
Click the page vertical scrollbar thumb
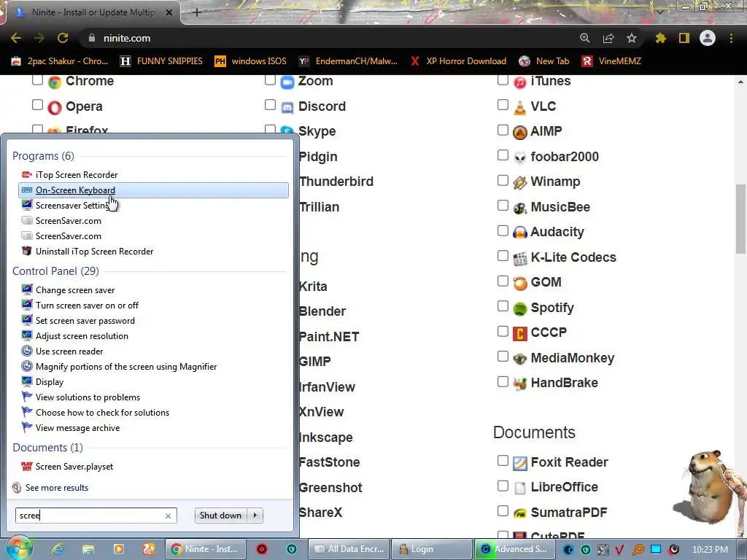tap(740, 219)
